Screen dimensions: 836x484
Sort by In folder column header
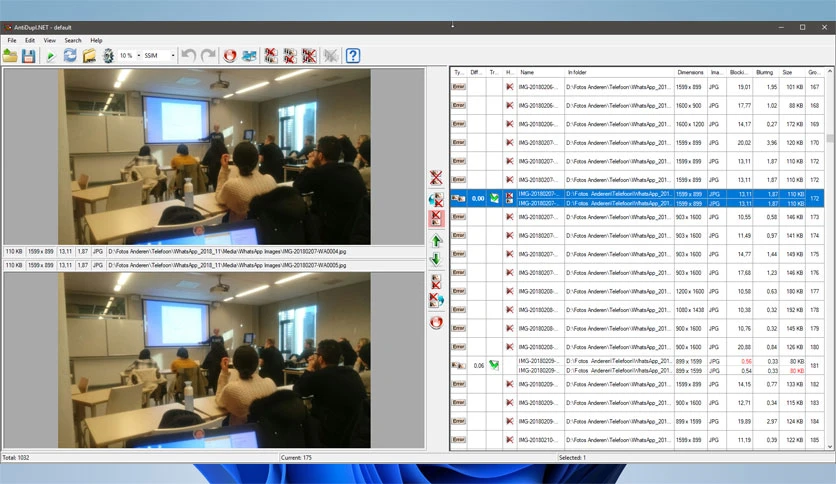click(619, 72)
